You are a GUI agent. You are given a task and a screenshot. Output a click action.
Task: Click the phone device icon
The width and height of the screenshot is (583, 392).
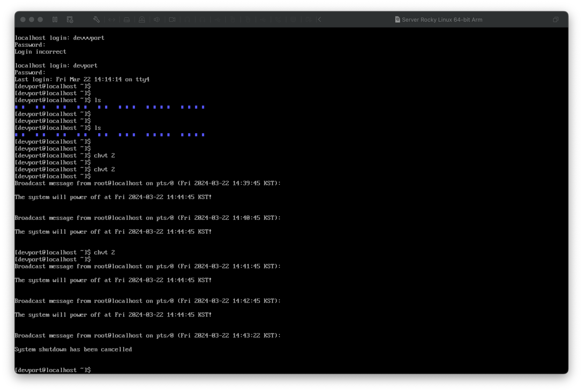(x=278, y=19)
